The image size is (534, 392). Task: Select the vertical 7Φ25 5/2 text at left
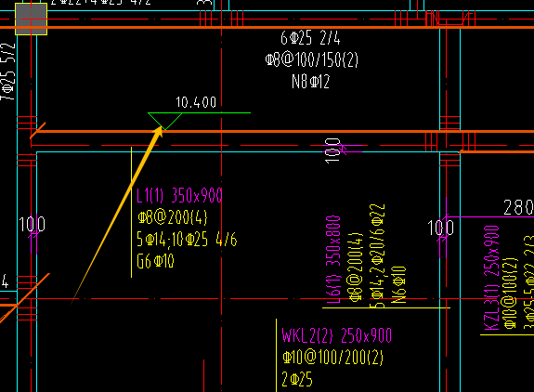[7, 72]
